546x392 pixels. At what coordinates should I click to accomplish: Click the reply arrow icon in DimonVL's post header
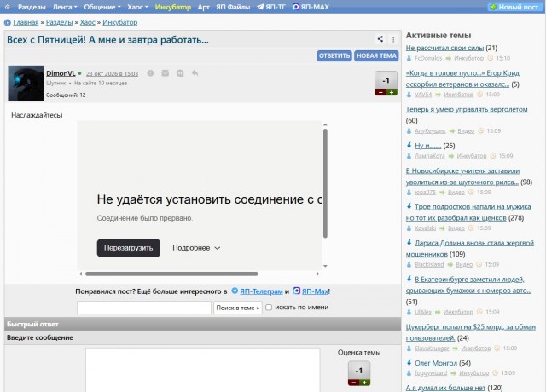pyautogui.click(x=195, y=73)
